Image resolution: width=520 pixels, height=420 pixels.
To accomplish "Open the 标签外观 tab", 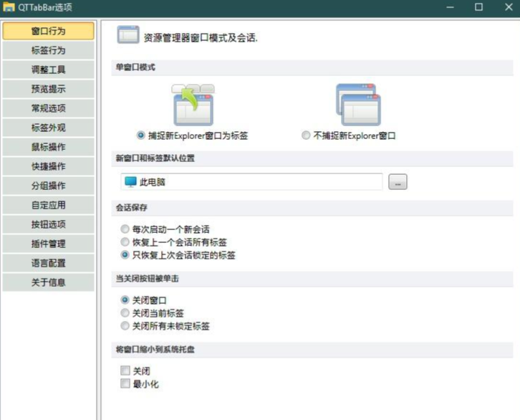I will [48, 128].
